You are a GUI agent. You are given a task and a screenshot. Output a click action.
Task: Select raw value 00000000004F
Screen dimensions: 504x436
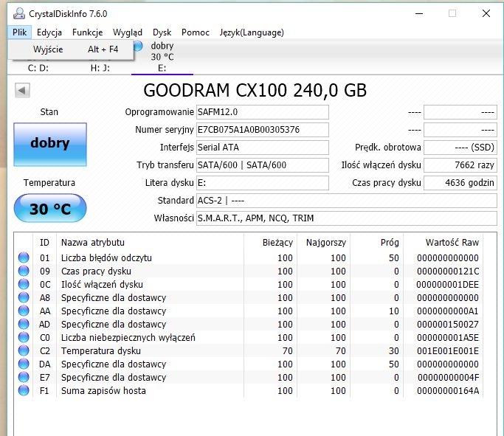click(x=448, y=377)
